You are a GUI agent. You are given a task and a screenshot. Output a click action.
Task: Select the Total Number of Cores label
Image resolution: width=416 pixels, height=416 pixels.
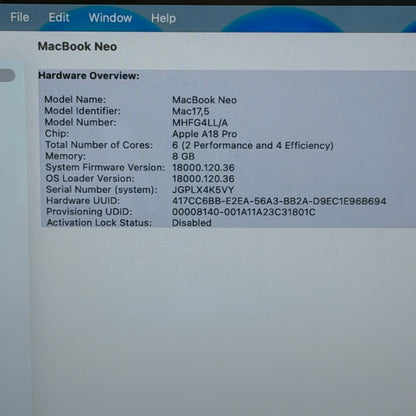(x=99, y=145)
